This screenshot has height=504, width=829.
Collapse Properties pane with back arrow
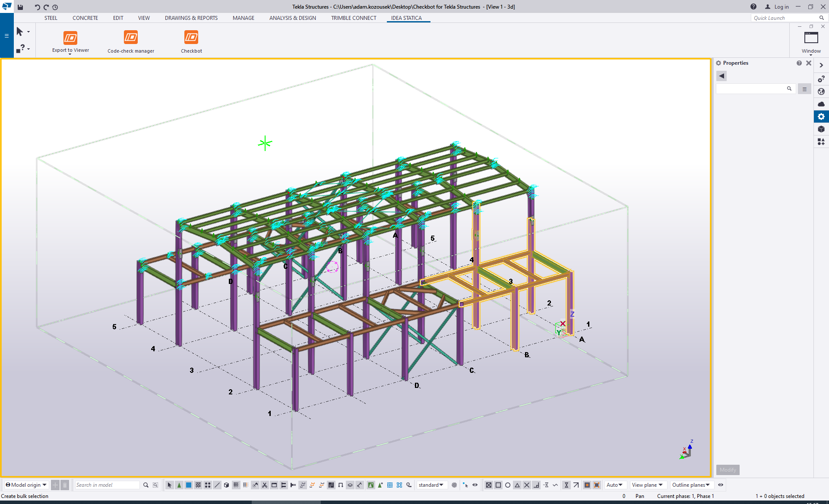pos(721,76)
